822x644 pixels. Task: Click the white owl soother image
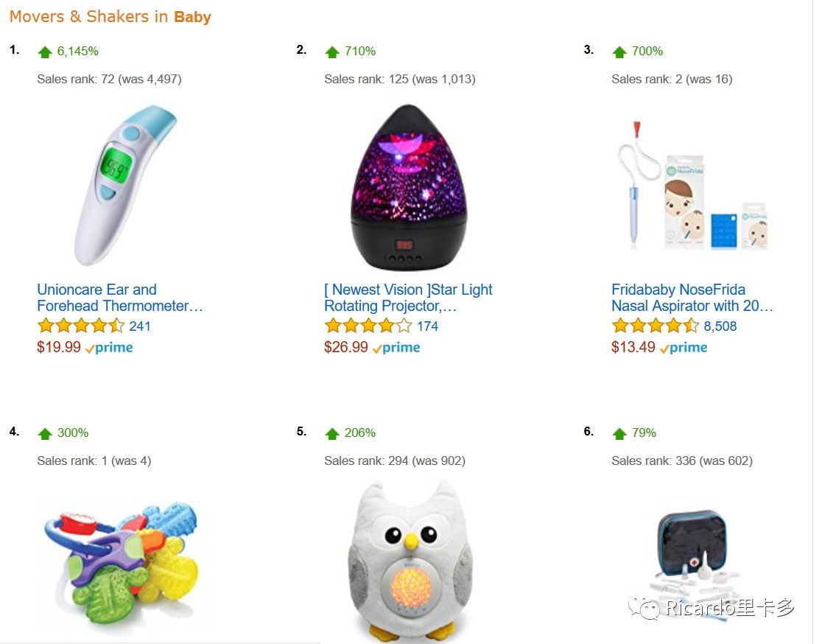coord(410,561)
